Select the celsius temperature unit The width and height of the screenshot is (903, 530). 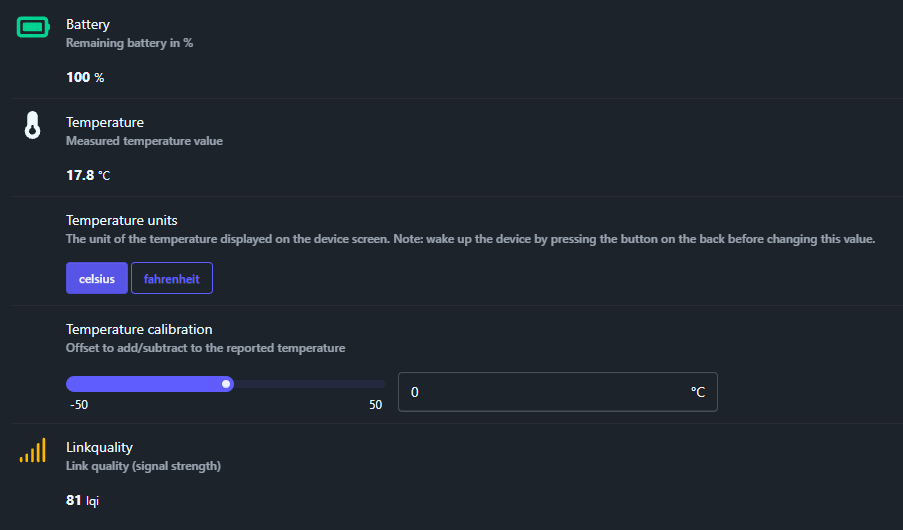point(97,279)
